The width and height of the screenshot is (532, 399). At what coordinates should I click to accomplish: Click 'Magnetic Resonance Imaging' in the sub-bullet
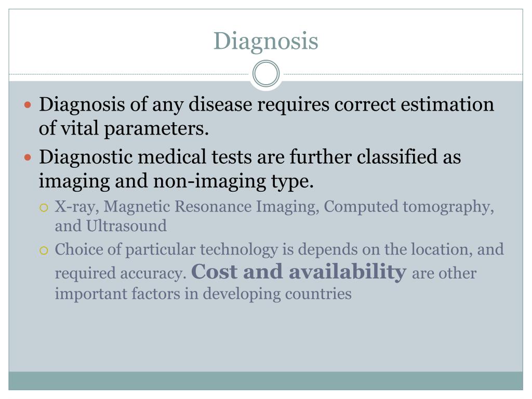(x=211, y=207)
